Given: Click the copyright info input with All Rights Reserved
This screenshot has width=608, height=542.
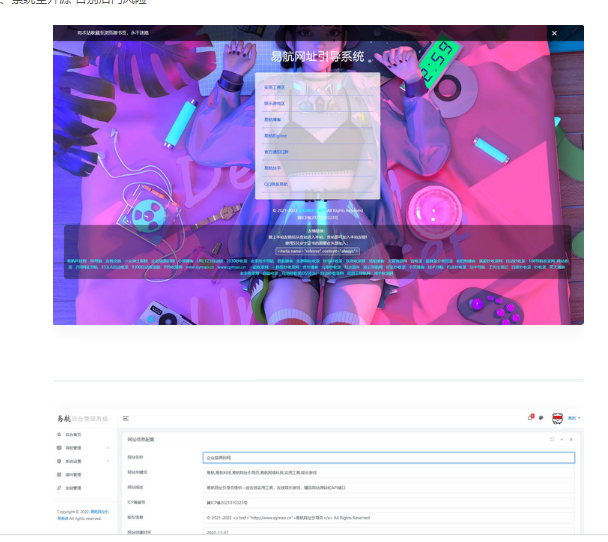Looking at the screenshot, I should (389, 518).
